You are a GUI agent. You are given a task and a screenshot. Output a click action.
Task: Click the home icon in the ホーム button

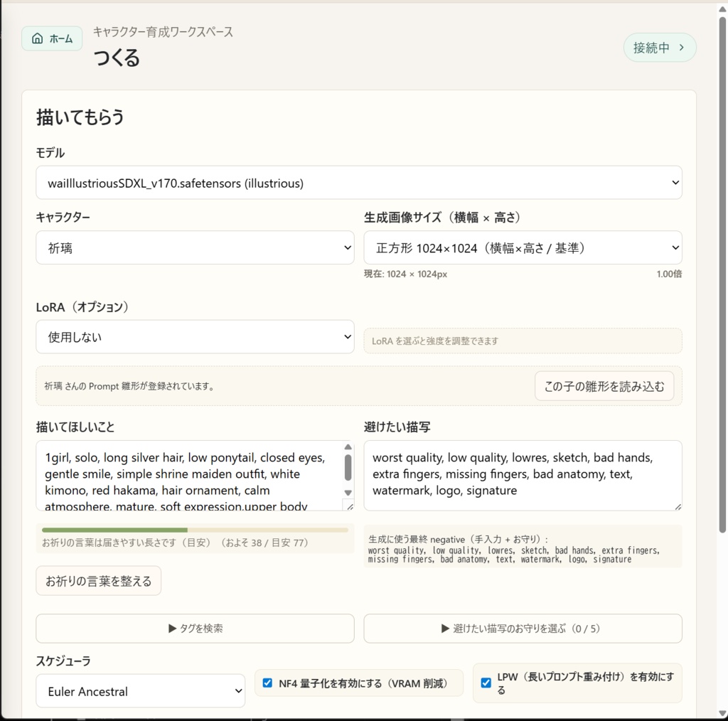[38, 38]
